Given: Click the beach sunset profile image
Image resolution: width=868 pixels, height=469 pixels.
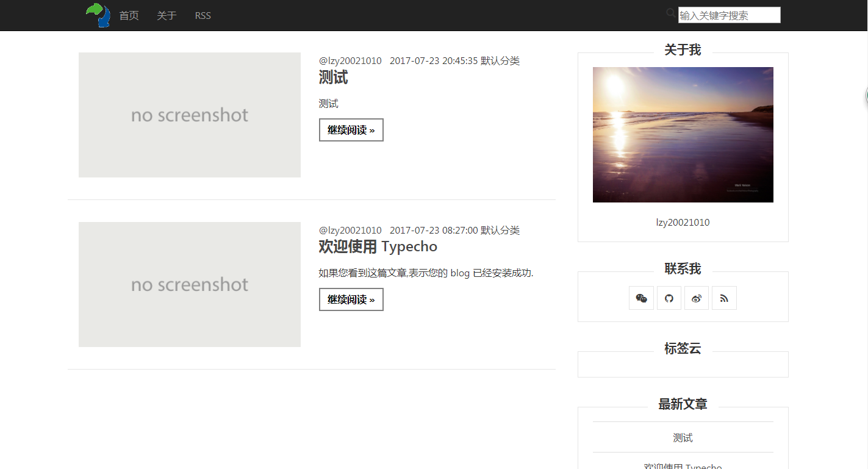Looking at the screenshot, I should pyautogui.click(x=683, y=135).
